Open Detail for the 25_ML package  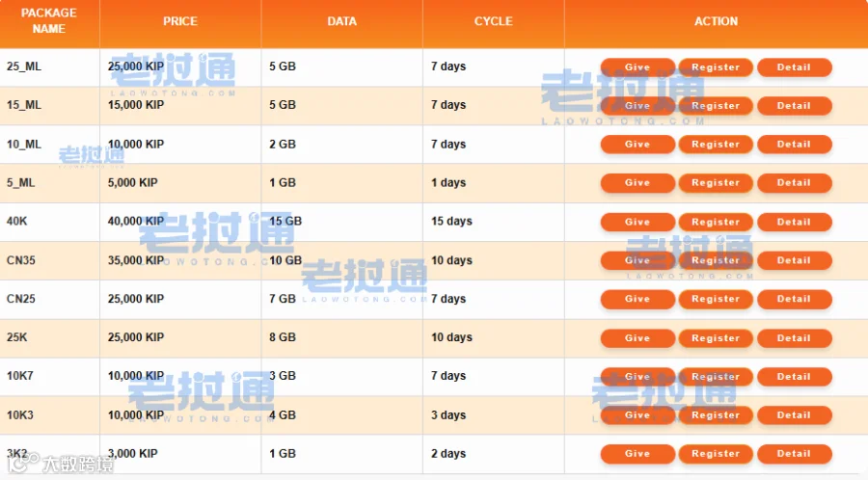click(794, 67)
